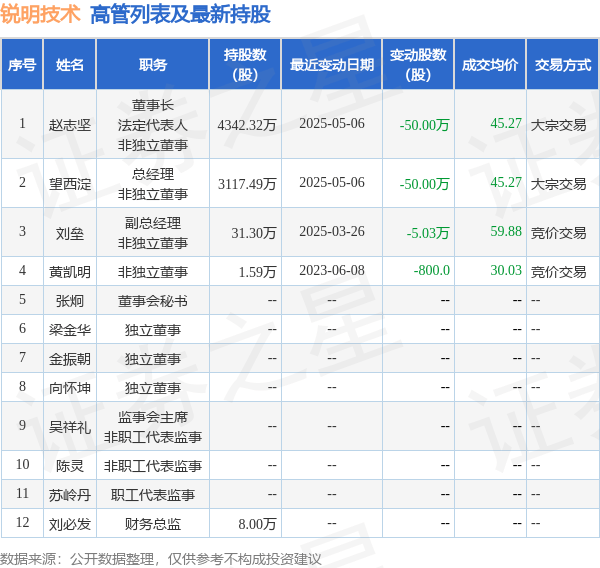Screen dimensions: 600x568
Task: Click price 45.27 in 望西淀 row
Action: coord(506,182)
